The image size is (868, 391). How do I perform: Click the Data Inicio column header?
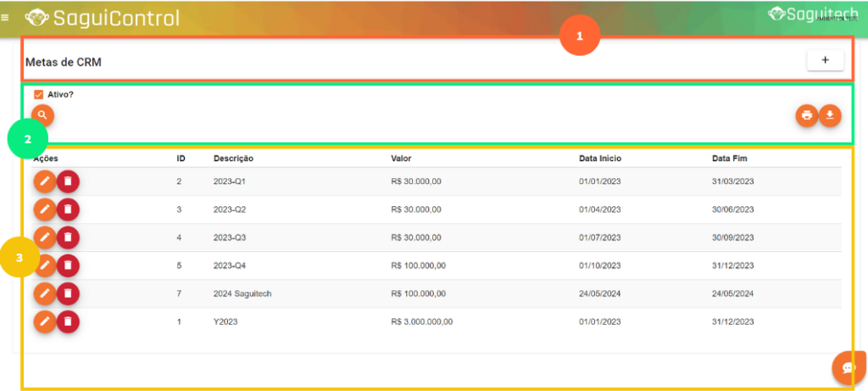coord(600,159)
